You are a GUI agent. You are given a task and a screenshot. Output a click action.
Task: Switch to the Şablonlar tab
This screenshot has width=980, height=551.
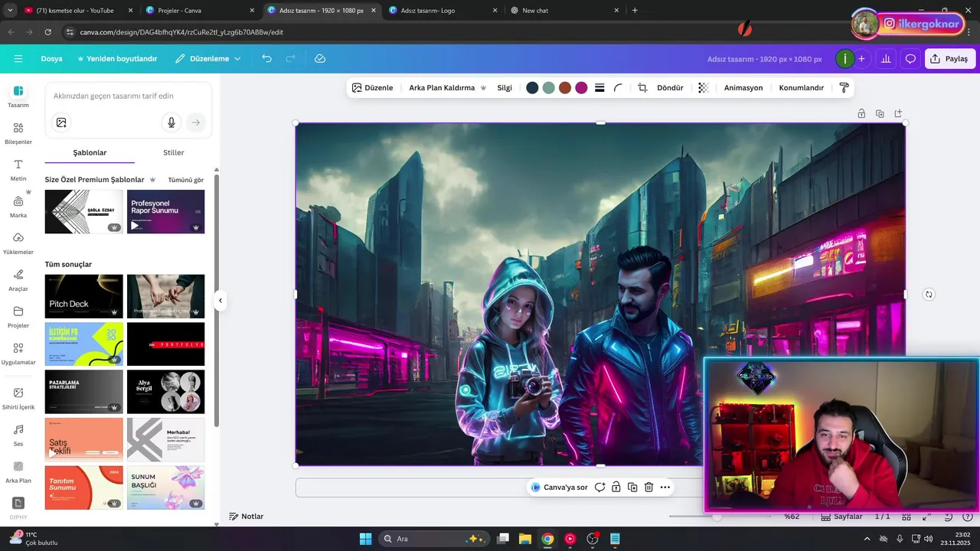(90, 152)
